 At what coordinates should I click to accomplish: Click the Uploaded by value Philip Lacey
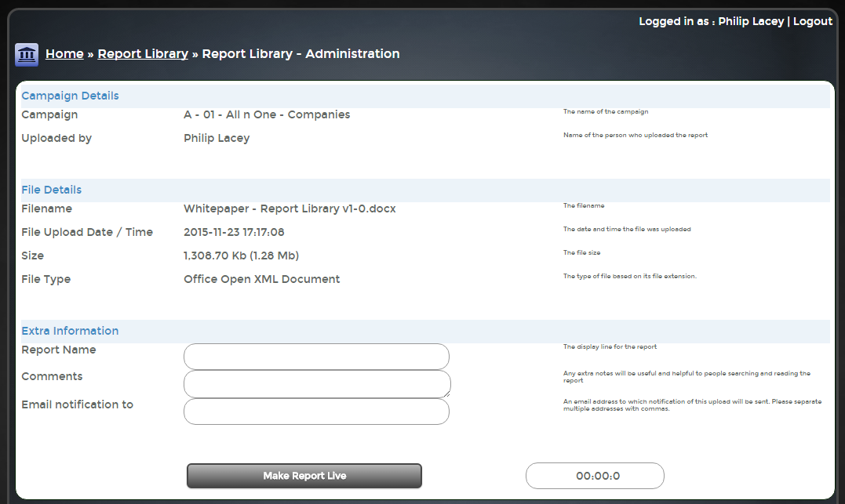click(x=218, y=138)
